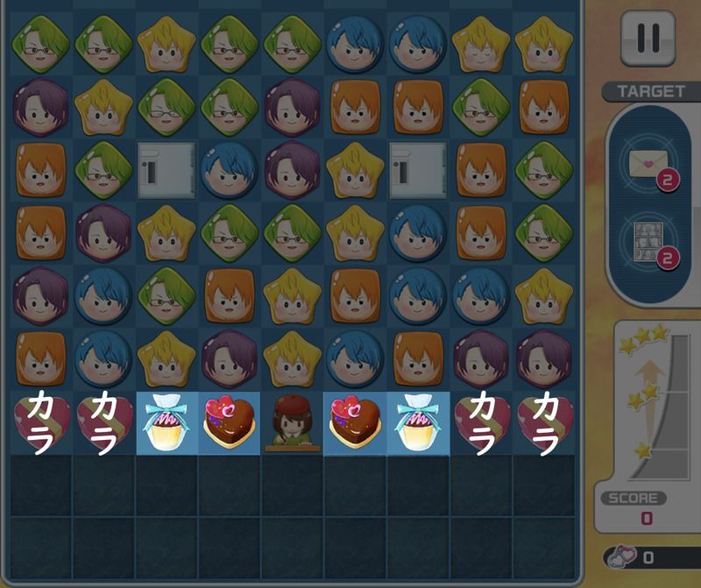Click the three-star marker on the score gauge
The height and width of the screenshot is (588, 701).
pyautogui.click(x=644, y=339)
